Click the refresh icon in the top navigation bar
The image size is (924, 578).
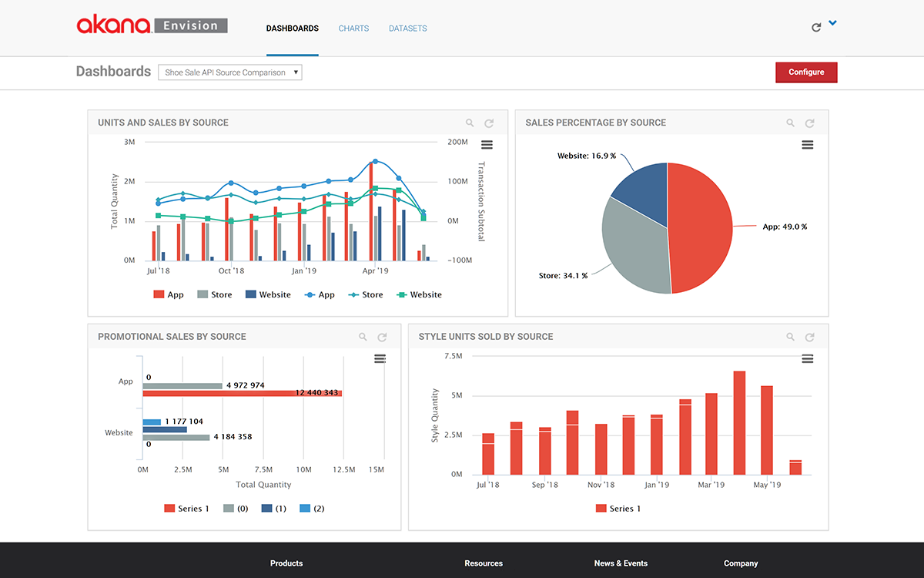(816, 26)
